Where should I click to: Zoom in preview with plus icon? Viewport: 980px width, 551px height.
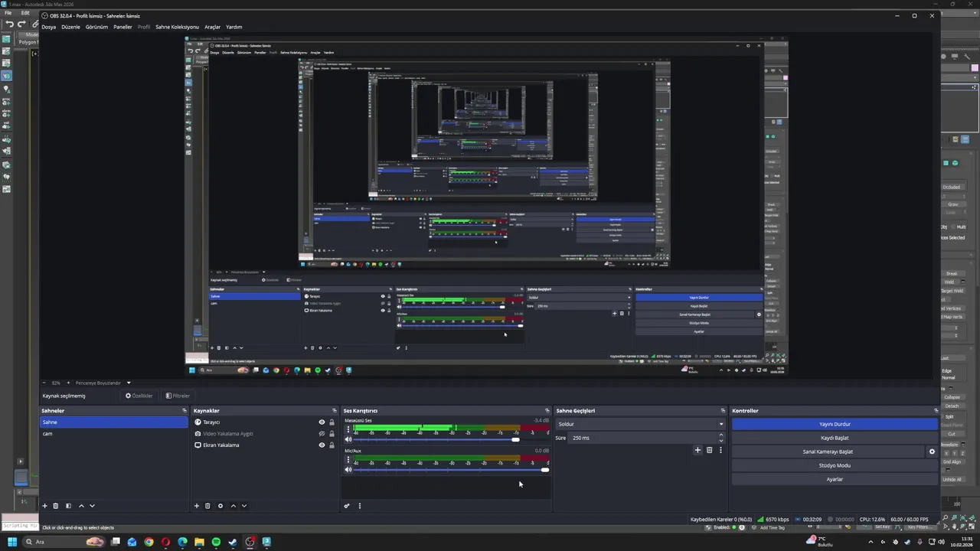point(69,383)
